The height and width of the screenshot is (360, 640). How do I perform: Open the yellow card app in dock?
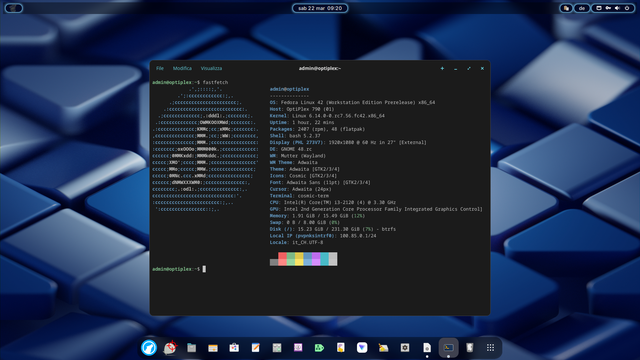(x=213, y=348)
